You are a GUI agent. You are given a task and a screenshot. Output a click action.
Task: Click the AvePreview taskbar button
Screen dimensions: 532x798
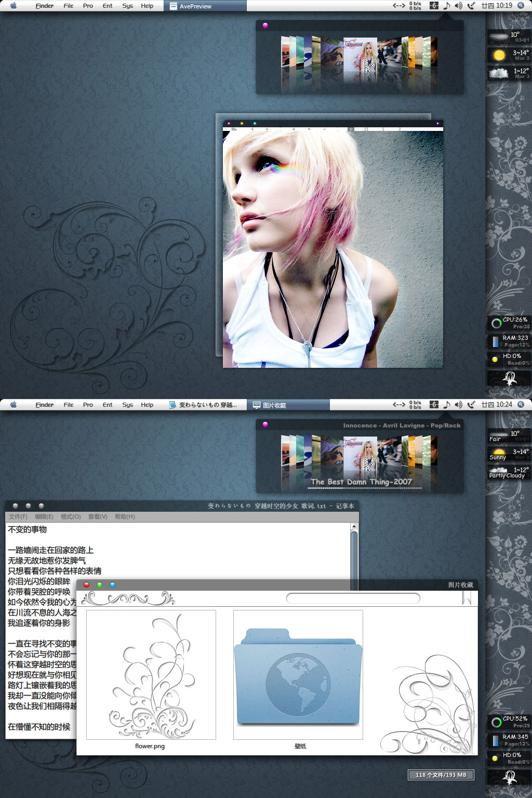(205, 6)
